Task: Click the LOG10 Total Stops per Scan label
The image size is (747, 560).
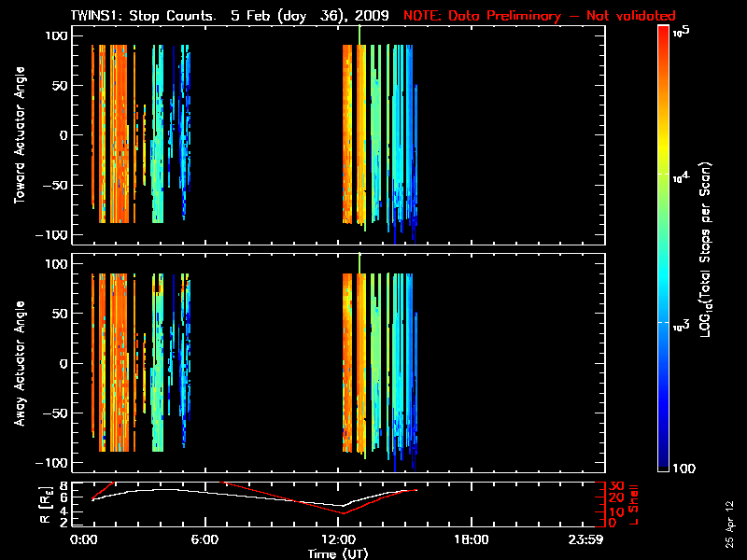Action: click(719, 247)
